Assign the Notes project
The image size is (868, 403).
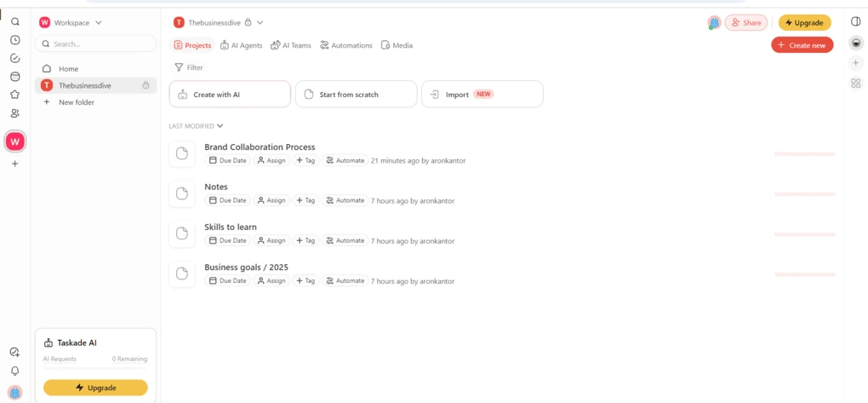[271, 200]
